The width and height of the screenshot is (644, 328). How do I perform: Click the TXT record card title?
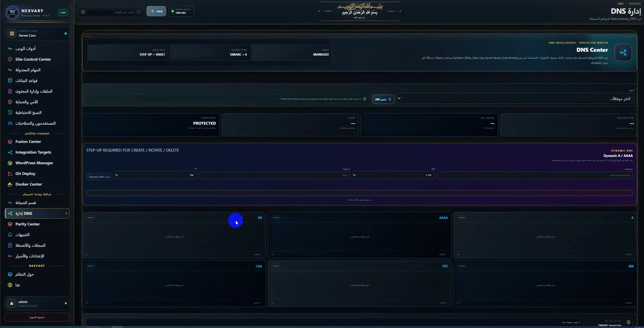click(x=445, y=266)
